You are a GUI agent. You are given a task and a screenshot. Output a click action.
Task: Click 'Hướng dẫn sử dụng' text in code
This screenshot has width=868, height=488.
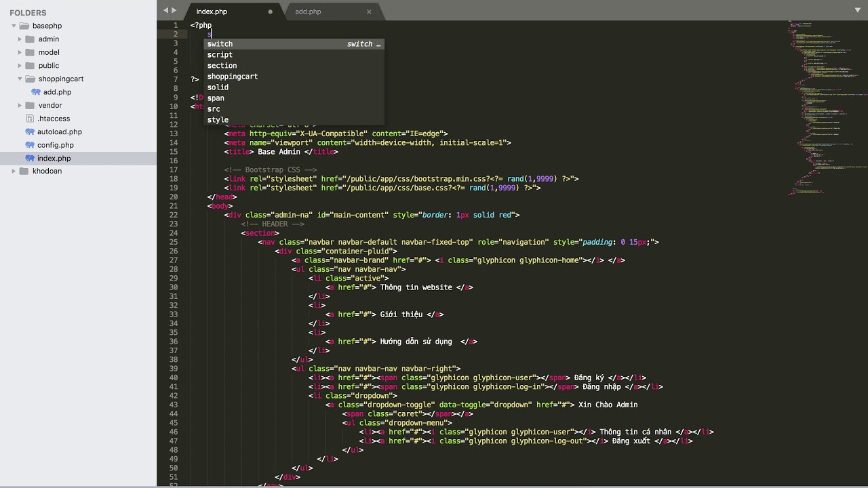[x=416, y=342]
